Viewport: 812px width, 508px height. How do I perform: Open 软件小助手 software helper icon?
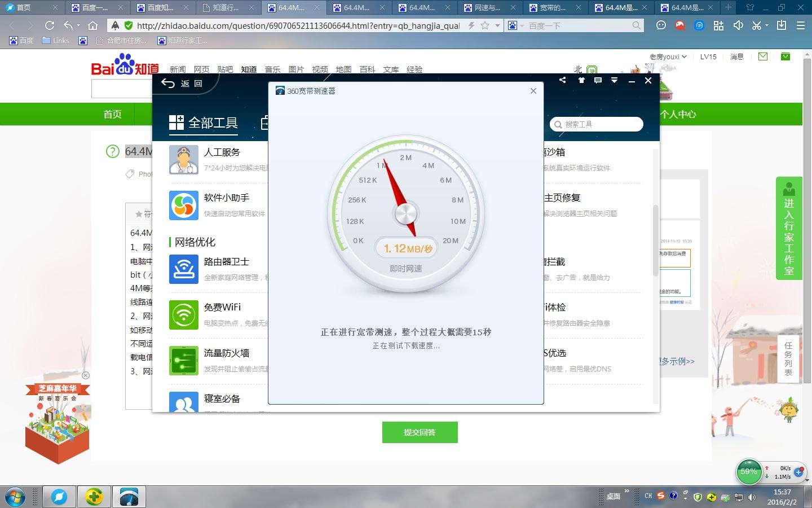(x=184, y=205)
